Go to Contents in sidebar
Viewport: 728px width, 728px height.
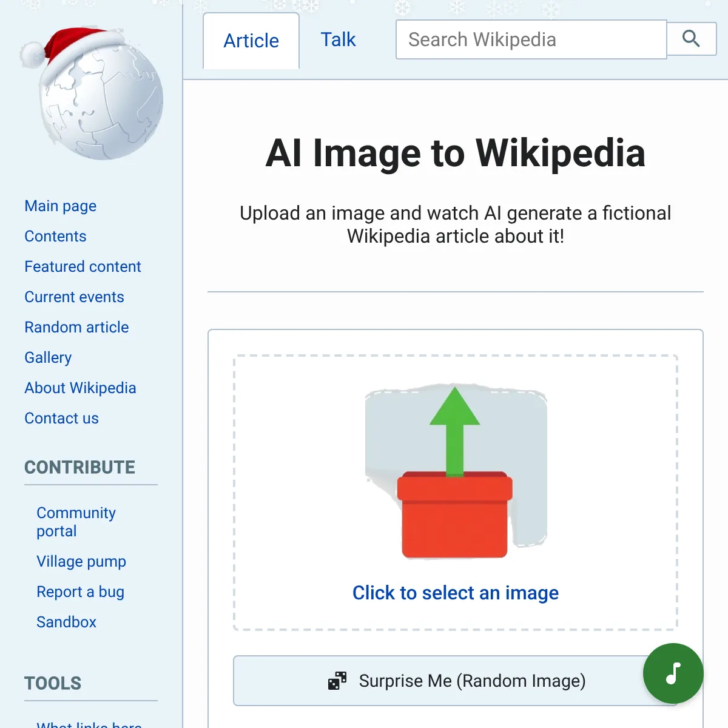(55, 236)
